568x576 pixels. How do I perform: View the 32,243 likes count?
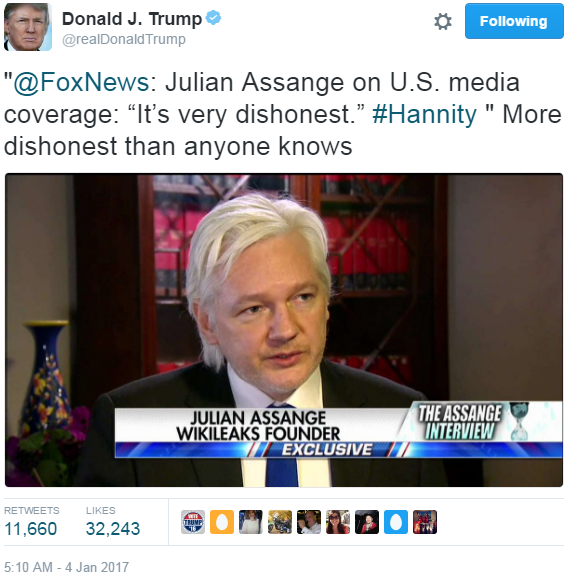point(113,529)
